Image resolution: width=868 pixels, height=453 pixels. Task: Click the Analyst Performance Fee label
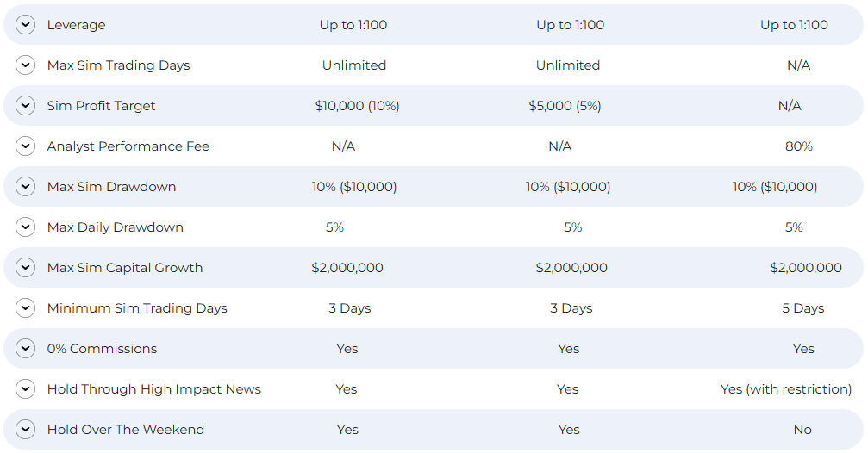click(x=128, y=146)
